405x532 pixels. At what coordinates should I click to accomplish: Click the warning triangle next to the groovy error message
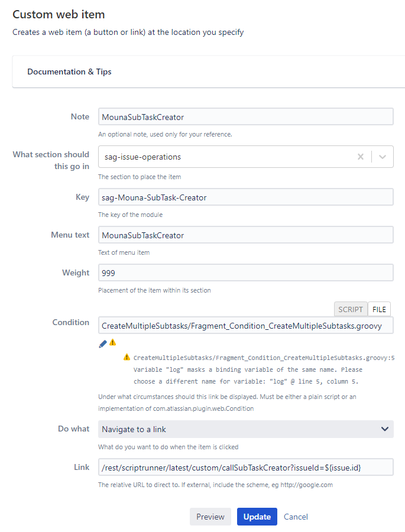click(x=127, y=357)
